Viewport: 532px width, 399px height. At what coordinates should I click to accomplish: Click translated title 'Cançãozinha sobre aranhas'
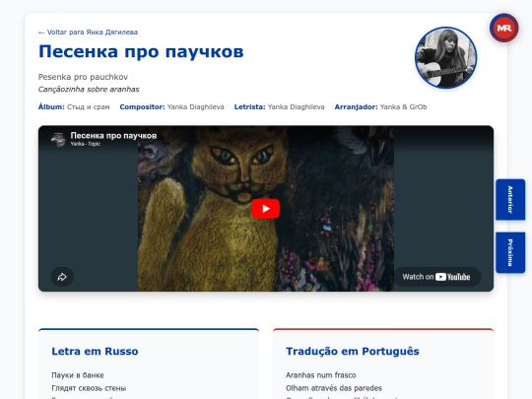(89, 90)
